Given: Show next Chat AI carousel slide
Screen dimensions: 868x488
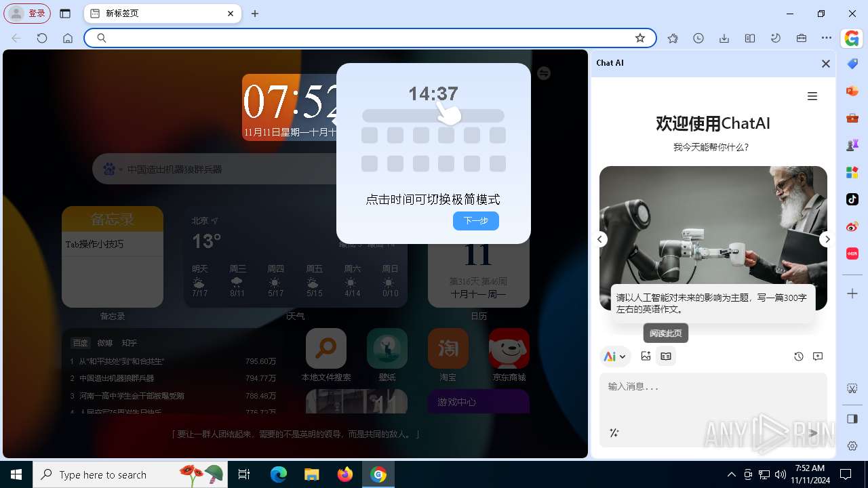Looking at the screenshot, I should coord(827,239).
